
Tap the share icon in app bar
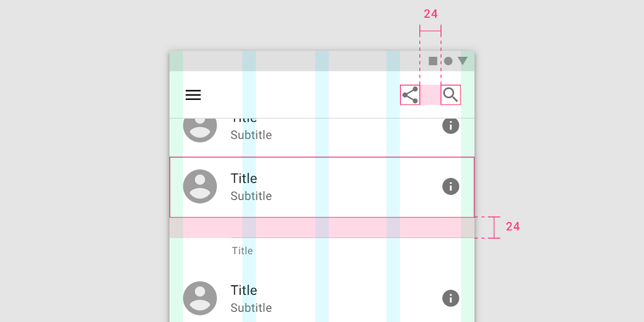point(410,95)
